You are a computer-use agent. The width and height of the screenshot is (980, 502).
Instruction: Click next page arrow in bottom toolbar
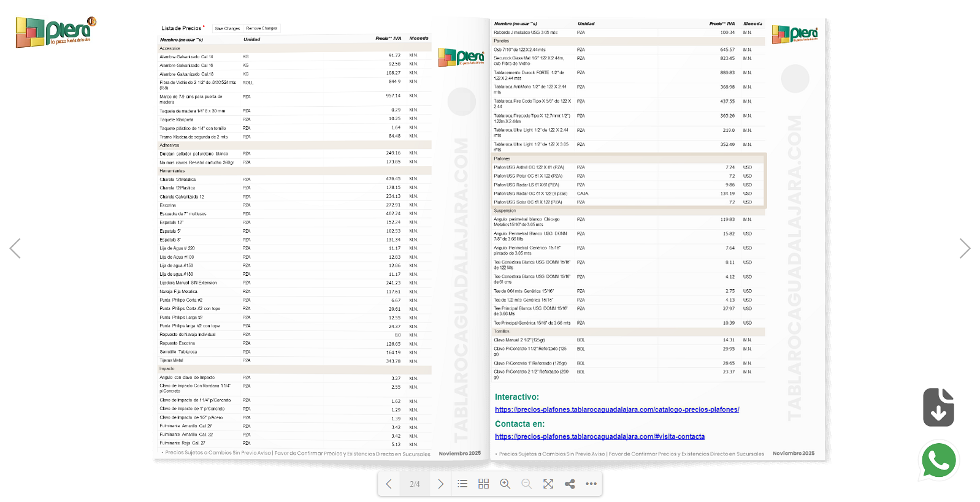[440, 484]
